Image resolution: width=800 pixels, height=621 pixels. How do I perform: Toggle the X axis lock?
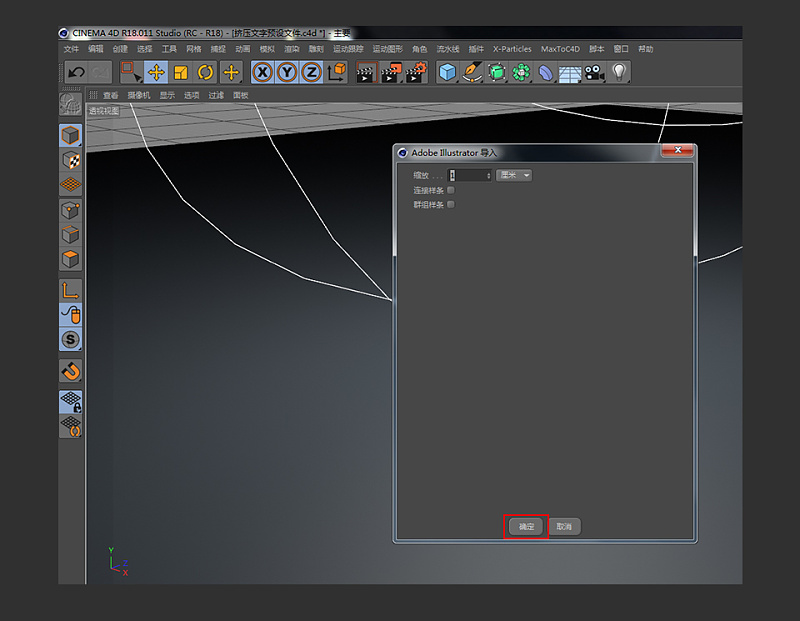(262, 72)
